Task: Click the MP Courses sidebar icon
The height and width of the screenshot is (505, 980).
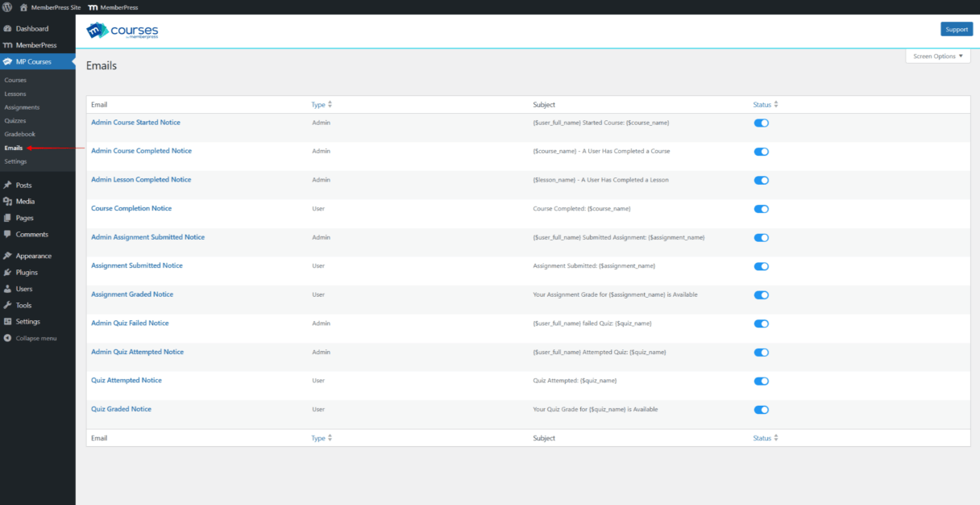Action: click(x=7, y=61)
